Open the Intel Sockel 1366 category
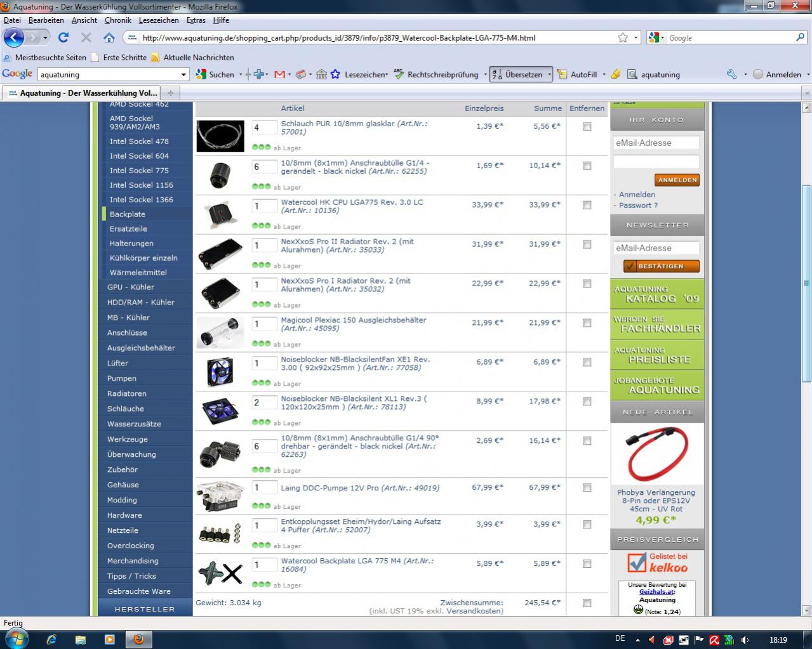Screen dimensions: 812x649 tap(141, 199)
